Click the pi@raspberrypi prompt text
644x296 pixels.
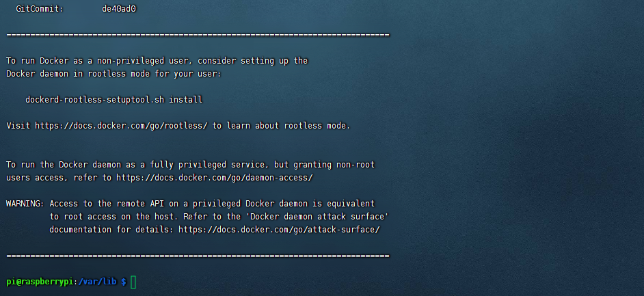point(40,282)
